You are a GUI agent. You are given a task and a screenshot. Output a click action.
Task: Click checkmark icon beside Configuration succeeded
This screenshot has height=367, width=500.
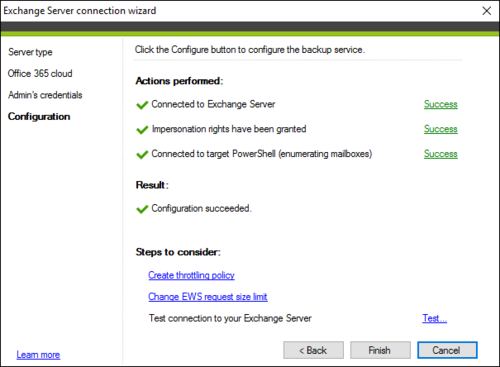[x=142, y=209]
